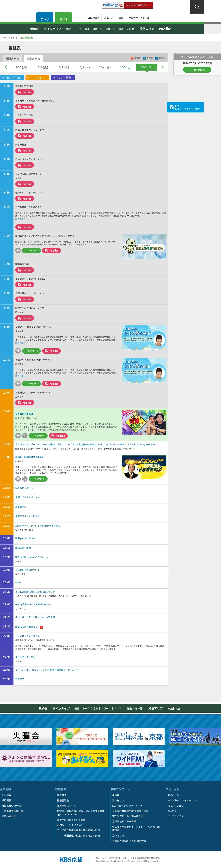Open the カルチャー / ホール menu item
This screenshot has width=221, height=868.
point(139,18)
